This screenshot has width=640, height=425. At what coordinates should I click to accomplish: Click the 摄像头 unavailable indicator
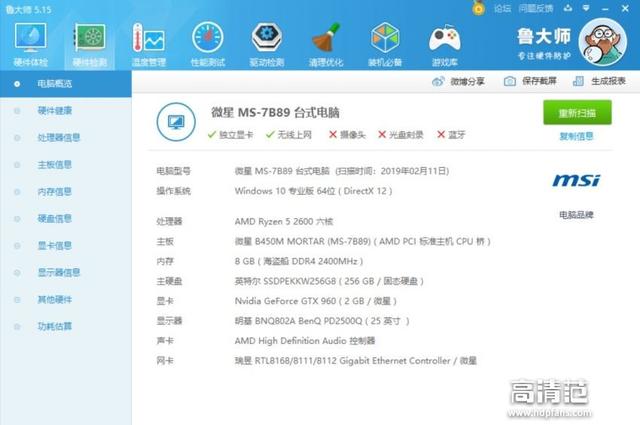[x=347, y=134]
